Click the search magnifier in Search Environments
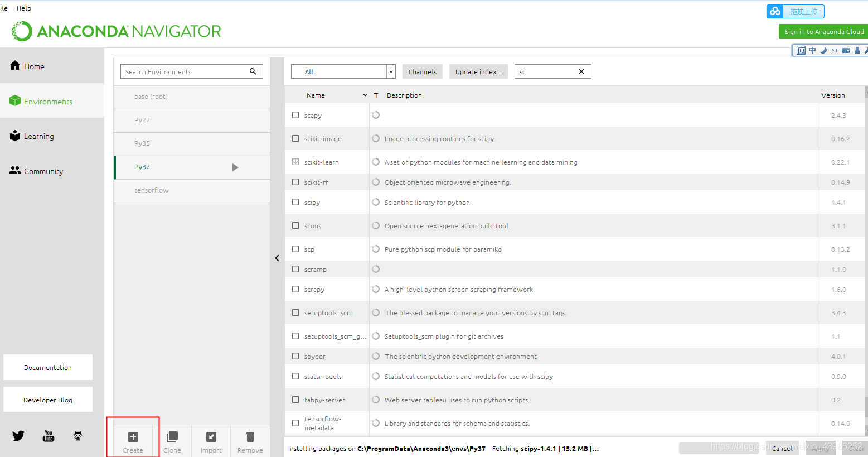868x457 pixels. pos(253,71)
